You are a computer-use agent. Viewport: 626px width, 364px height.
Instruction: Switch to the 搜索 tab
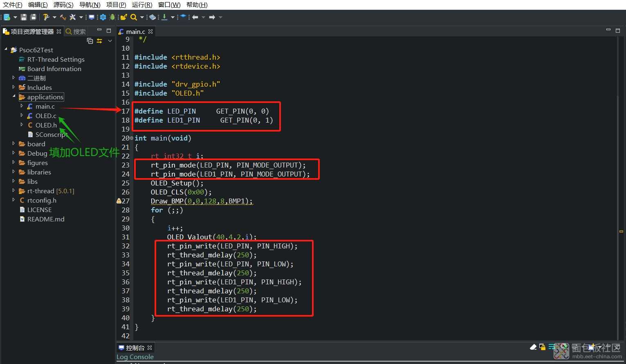click(x=76, y=31)
